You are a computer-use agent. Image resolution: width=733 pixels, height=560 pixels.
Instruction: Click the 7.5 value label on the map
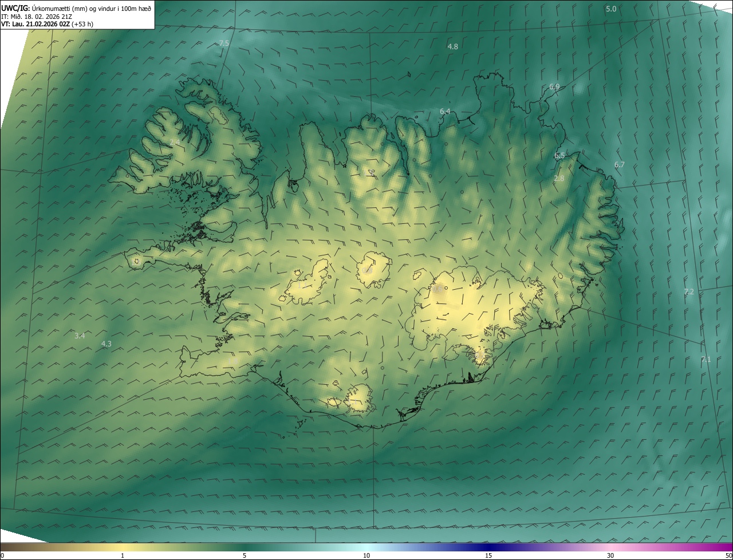click(x=224, y=44)
